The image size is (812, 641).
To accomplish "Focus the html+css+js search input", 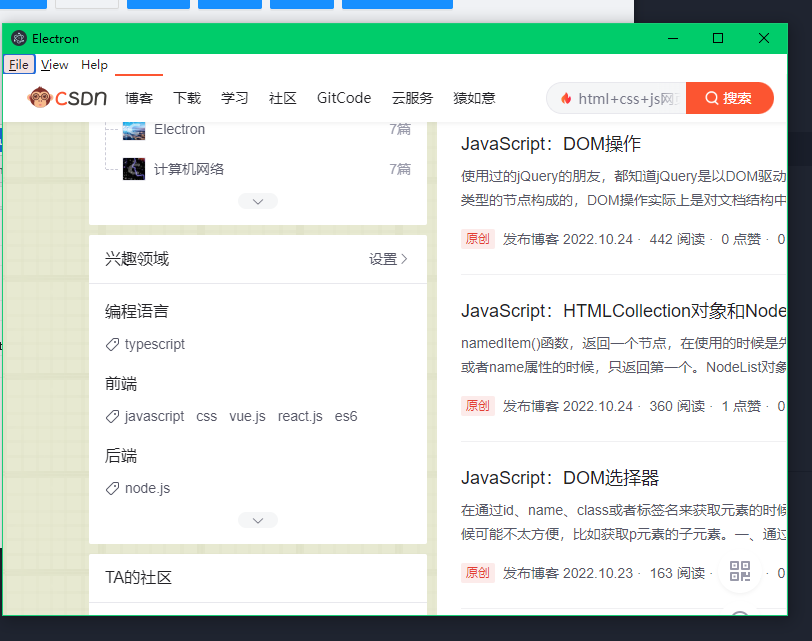I will click(x=616, y=98).
